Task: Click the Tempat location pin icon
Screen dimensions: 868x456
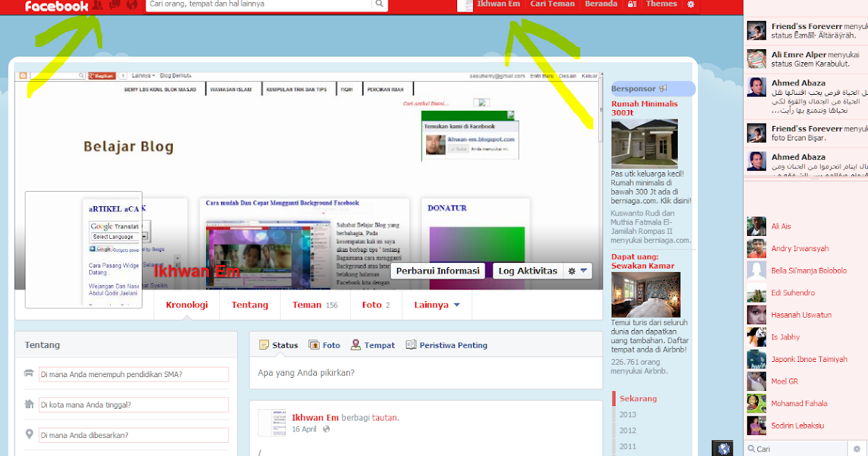Action: pyautogui.click(x=355, y=345)
